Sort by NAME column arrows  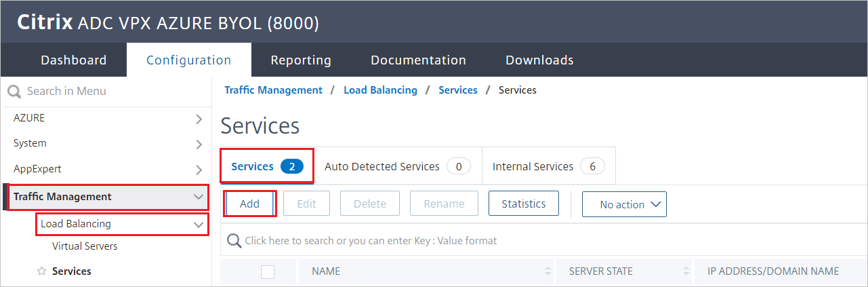tap(547, 271)
